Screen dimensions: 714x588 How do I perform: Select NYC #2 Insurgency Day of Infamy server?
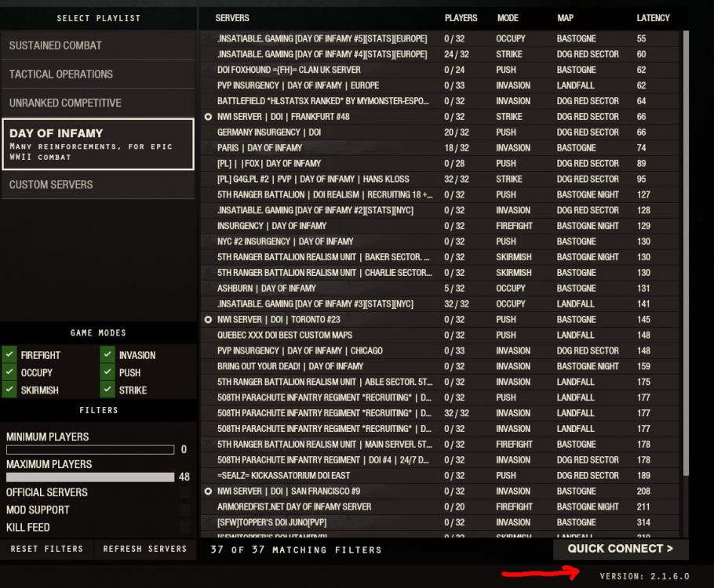pos(439,241)
